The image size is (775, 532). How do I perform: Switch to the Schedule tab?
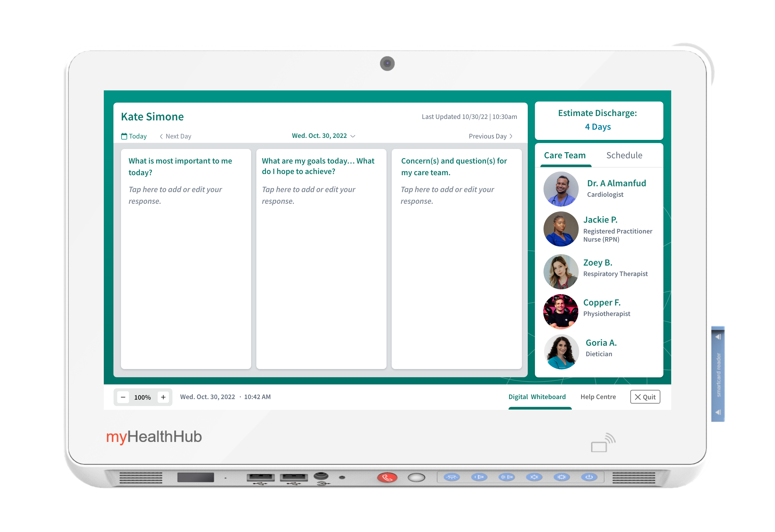[624, 155]
